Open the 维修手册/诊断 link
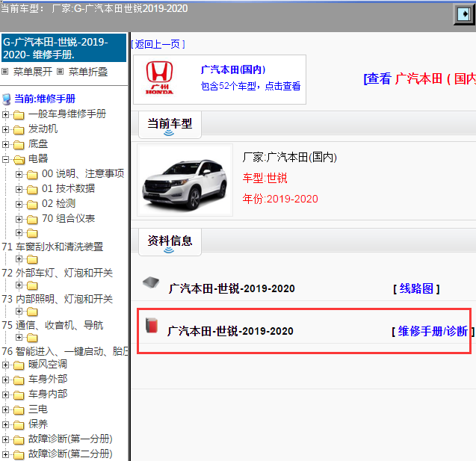This screenshot has height=461, width=476. pyautogui.click(x=433, y=331)
